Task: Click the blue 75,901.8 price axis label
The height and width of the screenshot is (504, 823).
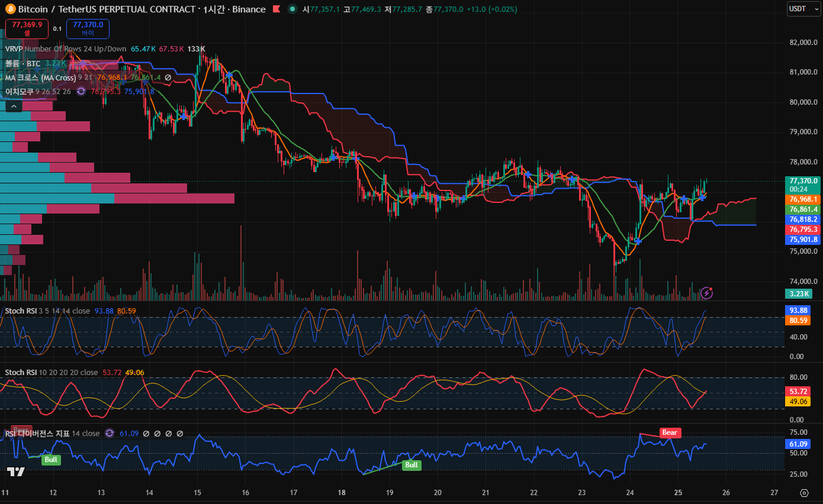Action: (803, 240)
